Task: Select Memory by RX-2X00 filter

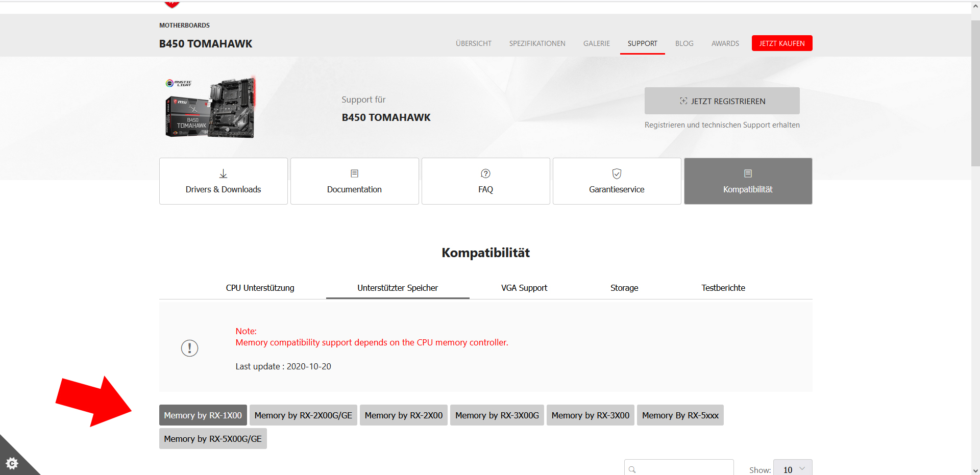Action: point(404,415)
